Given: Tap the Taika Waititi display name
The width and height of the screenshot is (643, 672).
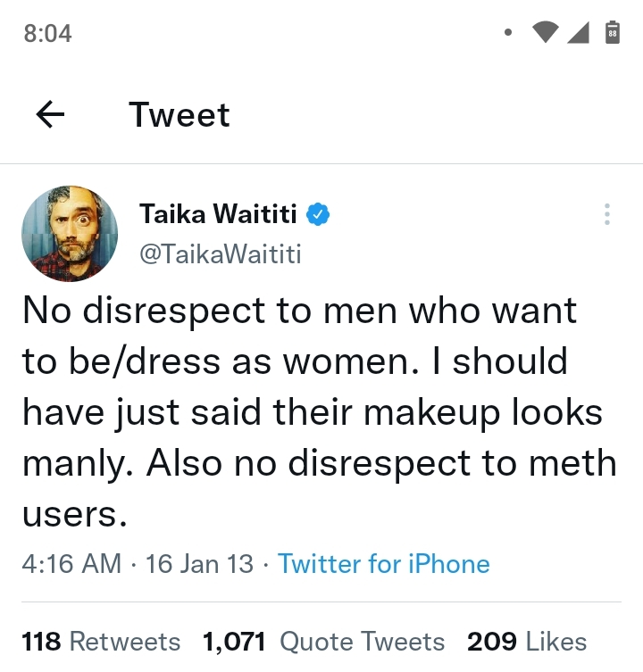Looking at the screenshot, I should [219, 215].
